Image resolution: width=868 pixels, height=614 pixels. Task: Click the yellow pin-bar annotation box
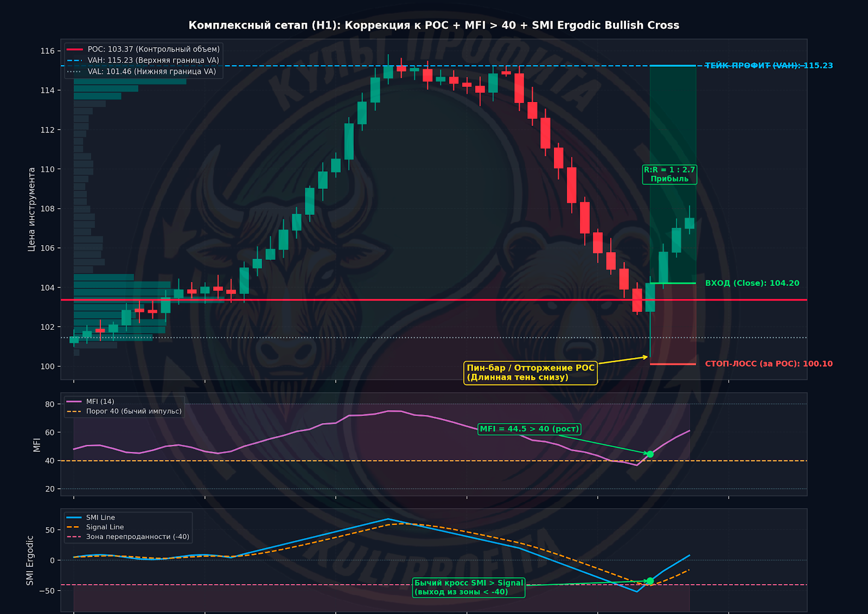tap(531, 373)
